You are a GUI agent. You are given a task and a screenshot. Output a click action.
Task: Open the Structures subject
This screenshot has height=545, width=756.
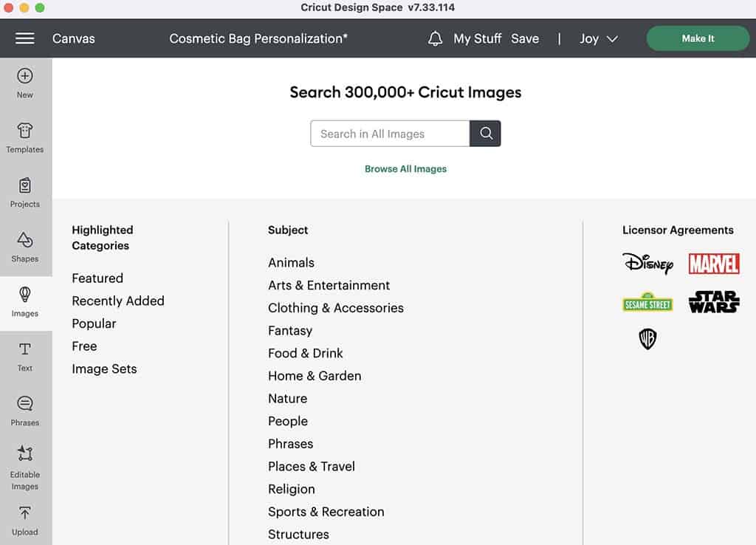(x=298, y=535)
